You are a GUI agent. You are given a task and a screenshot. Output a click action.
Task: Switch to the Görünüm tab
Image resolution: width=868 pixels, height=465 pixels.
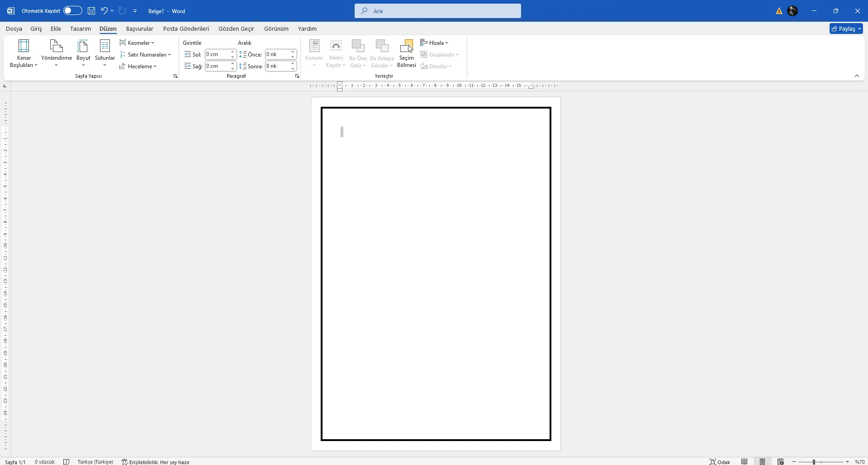click(x=276, y=28)
